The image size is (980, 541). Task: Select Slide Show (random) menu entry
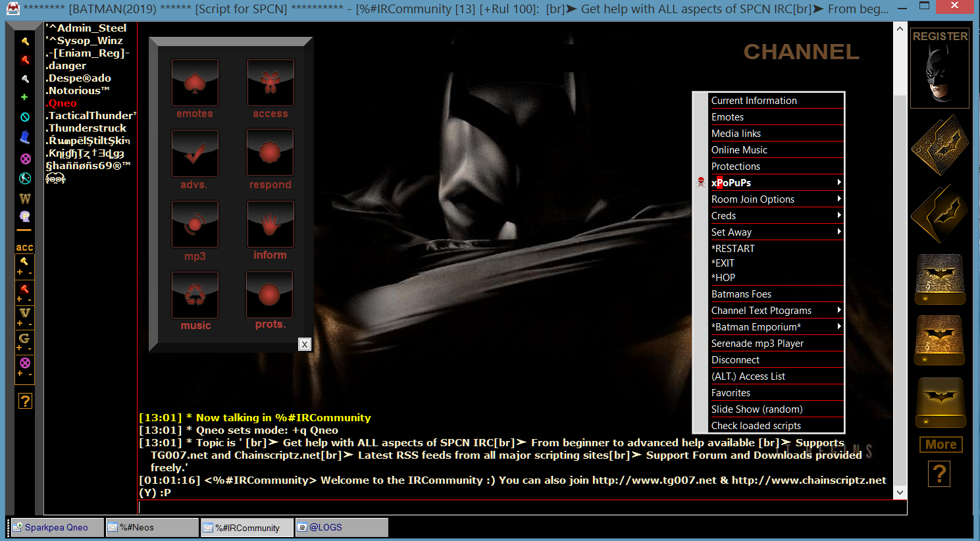777,409
